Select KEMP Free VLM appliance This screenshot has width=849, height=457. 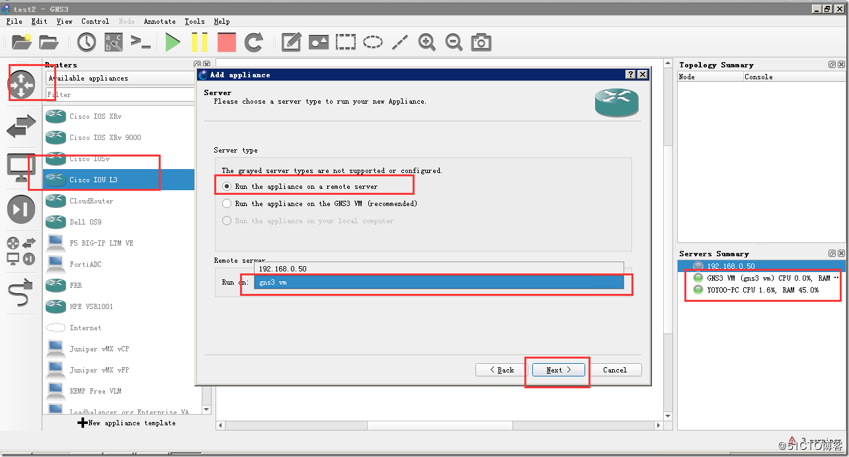(x=119, y=391)
